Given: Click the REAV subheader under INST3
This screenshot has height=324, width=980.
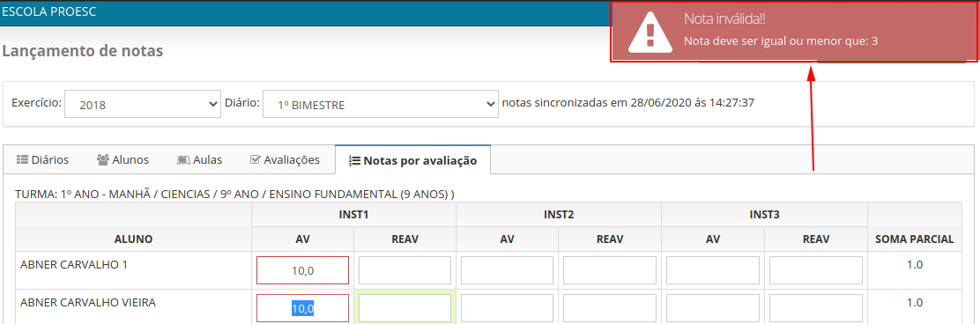Looking at the screenshot, I should 815,239.
